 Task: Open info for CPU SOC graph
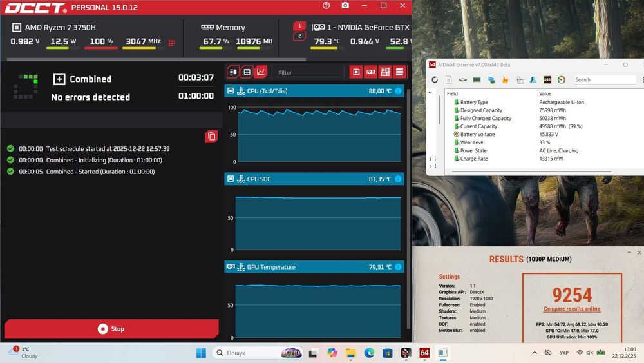[398, 179]
